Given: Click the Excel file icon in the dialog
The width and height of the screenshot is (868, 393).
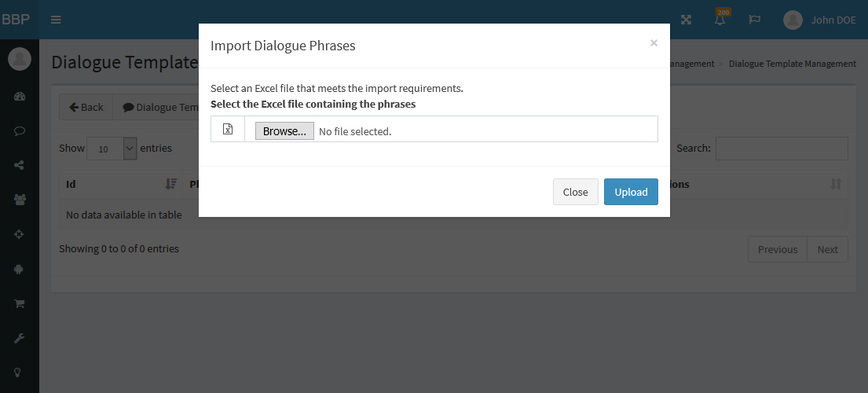Looking at the screenshot, I should click(x=228, y=130).
